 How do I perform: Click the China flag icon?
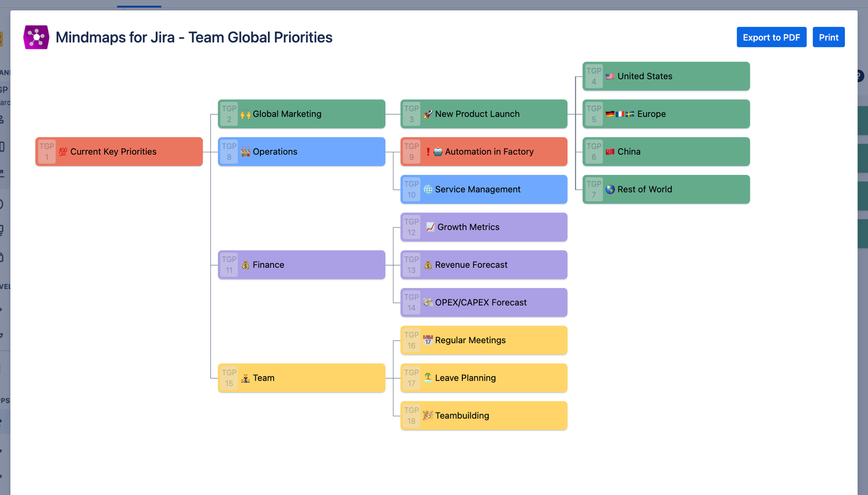click(x=610, y=151)
